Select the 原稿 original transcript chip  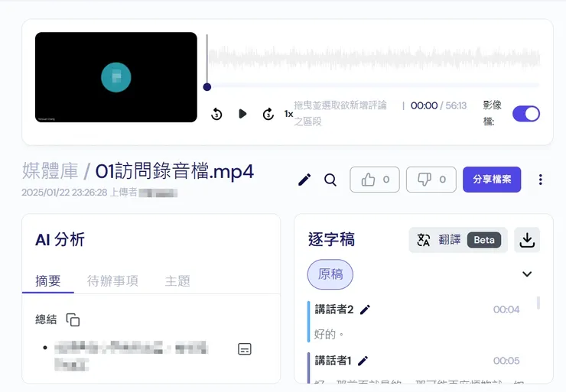[330, 274]
